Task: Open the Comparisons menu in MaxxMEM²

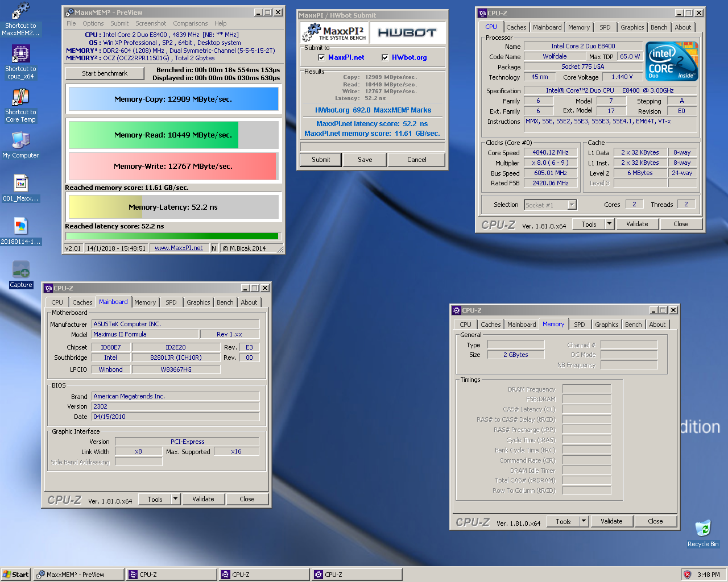Action: tap(191, 23)
